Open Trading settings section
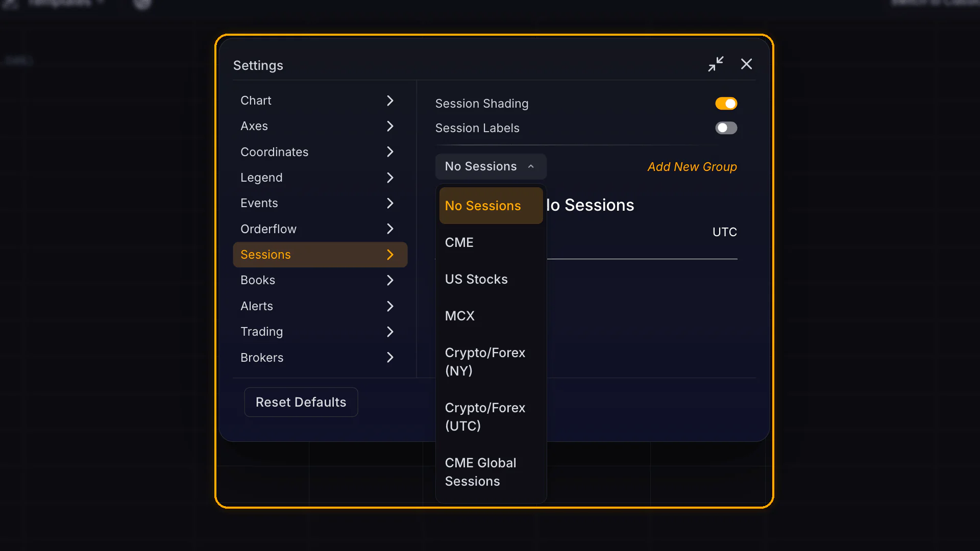Viewport: 980px width, 551px height. pos(320,332)
